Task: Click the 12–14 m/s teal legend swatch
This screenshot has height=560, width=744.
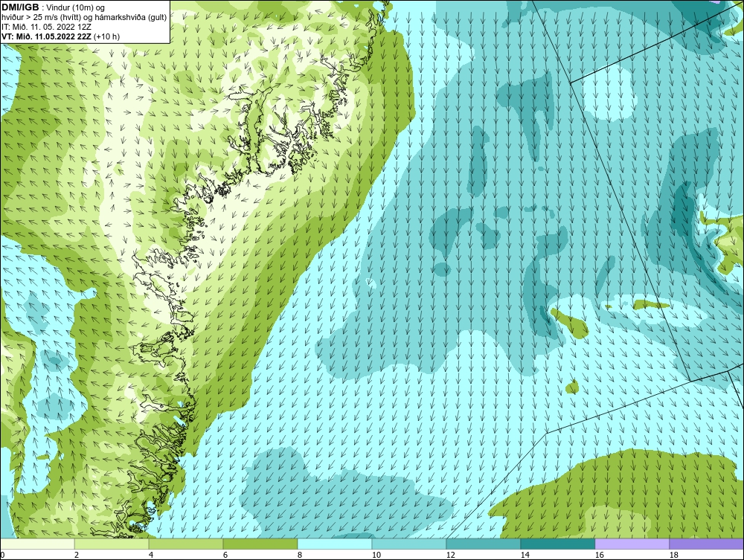Action: [483, 544]
